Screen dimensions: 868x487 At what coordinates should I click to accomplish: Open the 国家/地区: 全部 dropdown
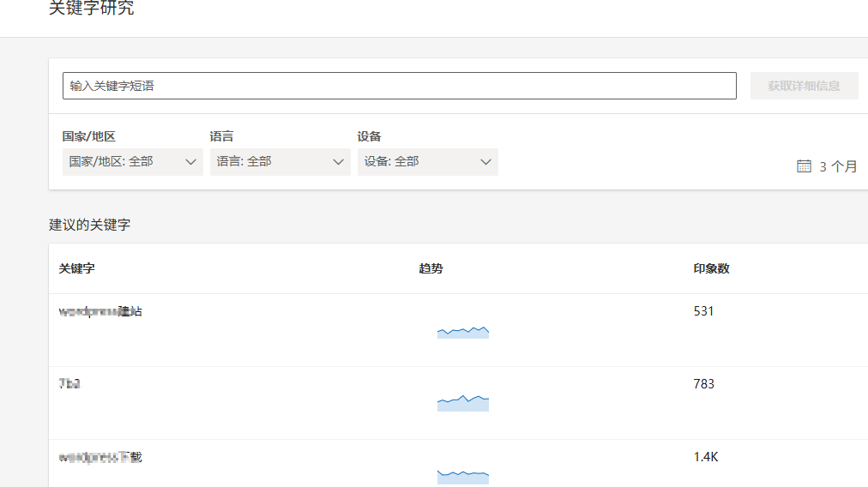(x=133, y=161)
